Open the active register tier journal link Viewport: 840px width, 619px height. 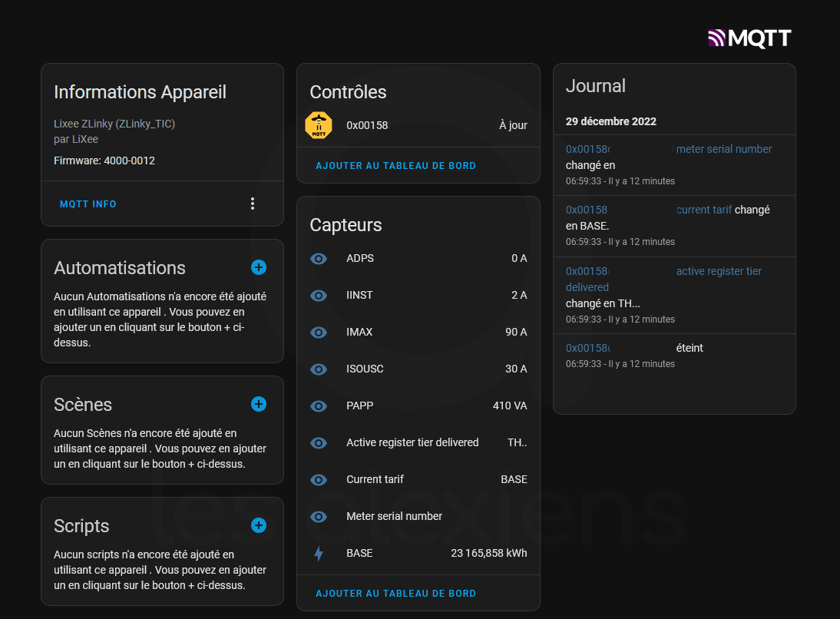pos(719,271)
